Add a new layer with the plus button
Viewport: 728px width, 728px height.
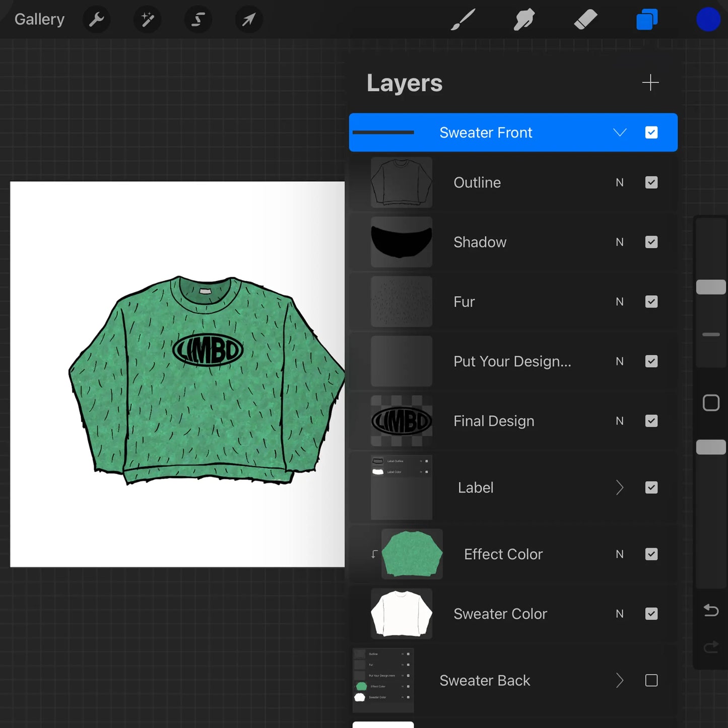point(650,82)
